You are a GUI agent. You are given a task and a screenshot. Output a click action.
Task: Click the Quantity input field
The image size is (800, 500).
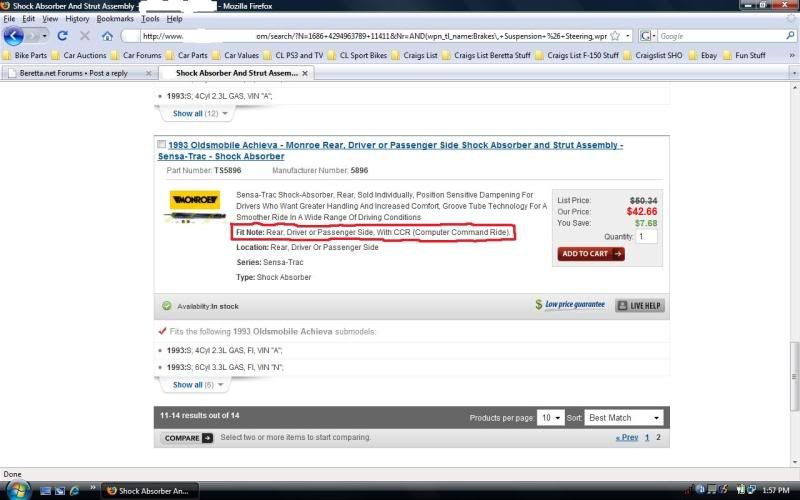click(646, 236)
